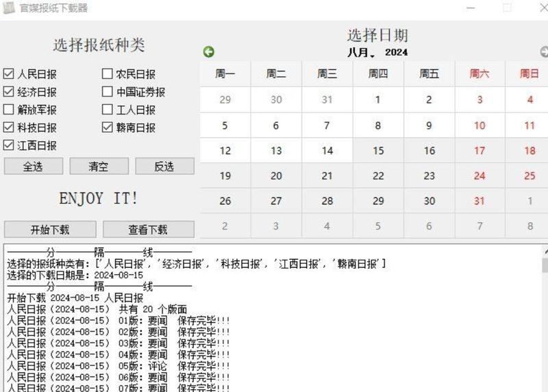This screenshot has width=548, height=392.
Task: Click the 反选 button
Action: click(164, 166)
